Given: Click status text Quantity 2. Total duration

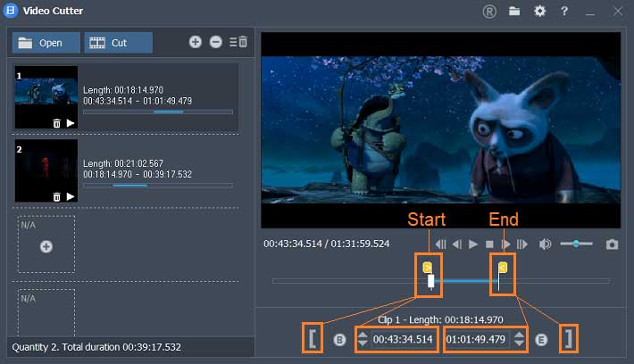Looking at the screenshot, I should point(96,347).
